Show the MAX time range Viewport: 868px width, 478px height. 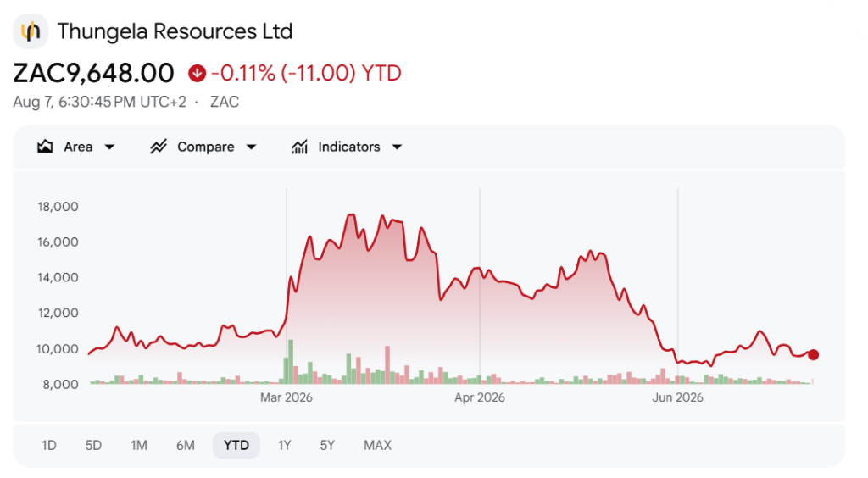point(377,445)
